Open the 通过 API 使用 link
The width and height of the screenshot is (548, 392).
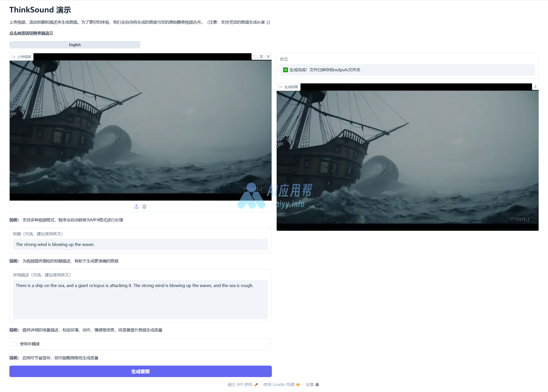pos(243,385)
